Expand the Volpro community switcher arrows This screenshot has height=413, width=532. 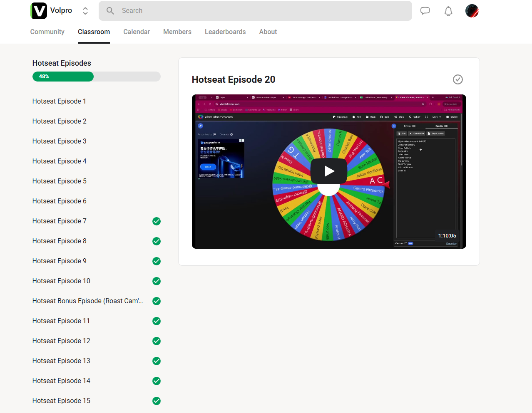[x=85, y=11]
